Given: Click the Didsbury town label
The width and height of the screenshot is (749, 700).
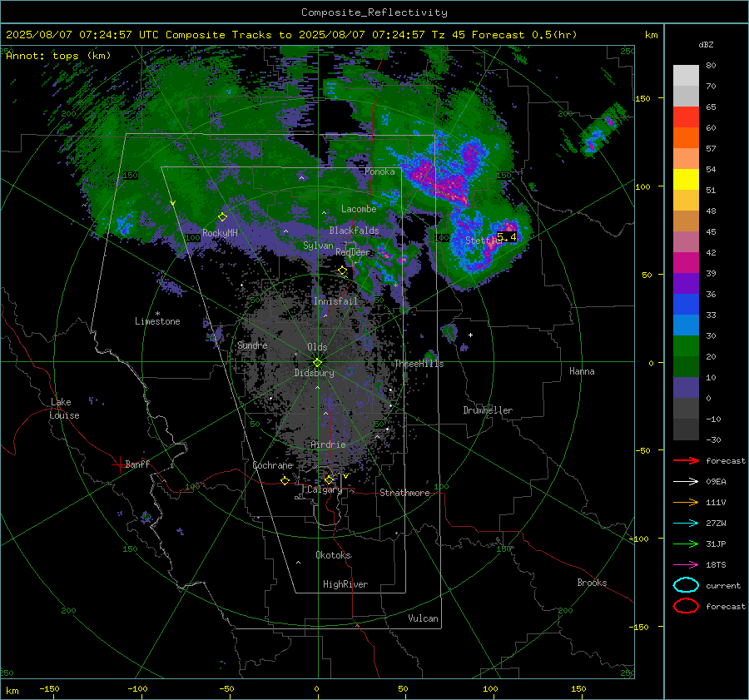Looking at the screenshot, I should pyautogui.click(x=314, y=373).
